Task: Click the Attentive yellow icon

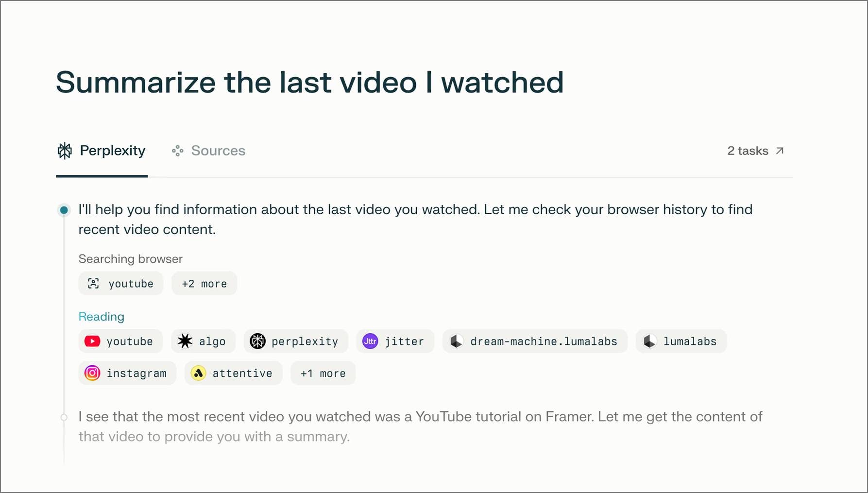Action: click(x=199, y=373)
